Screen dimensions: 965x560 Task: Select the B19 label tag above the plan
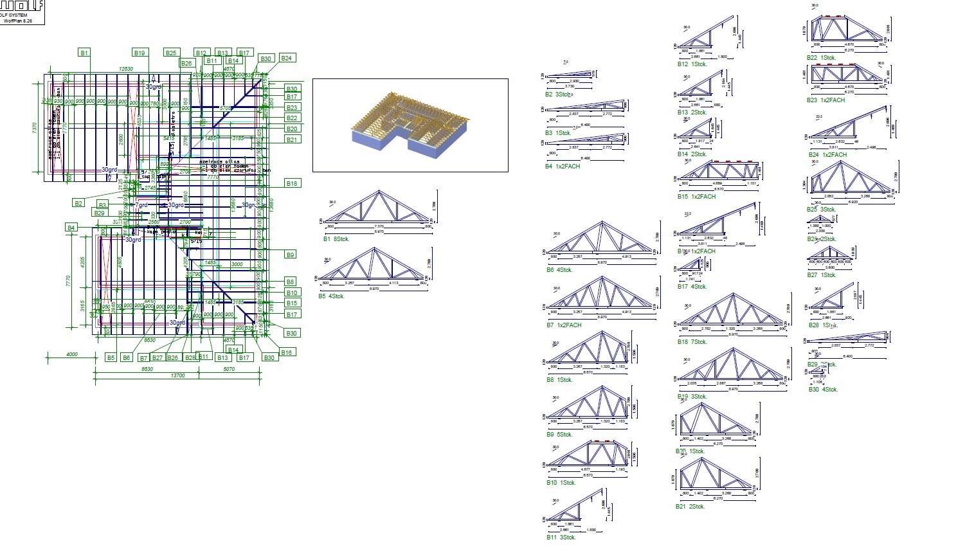point(140,53)
